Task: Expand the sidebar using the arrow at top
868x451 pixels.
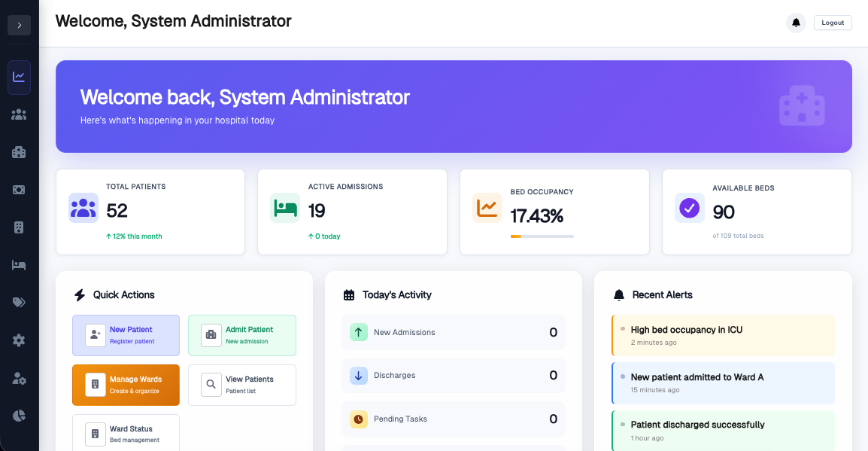Action: click(19, 25)
